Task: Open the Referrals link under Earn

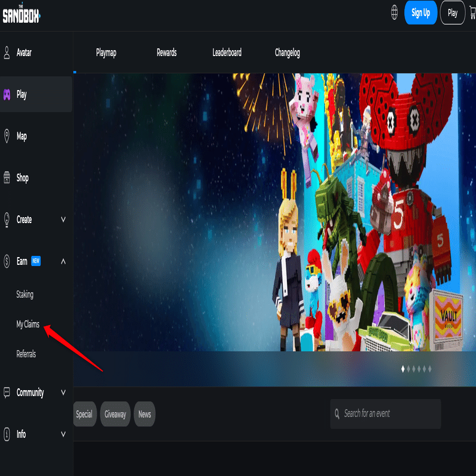Action: tap(26, 354)
